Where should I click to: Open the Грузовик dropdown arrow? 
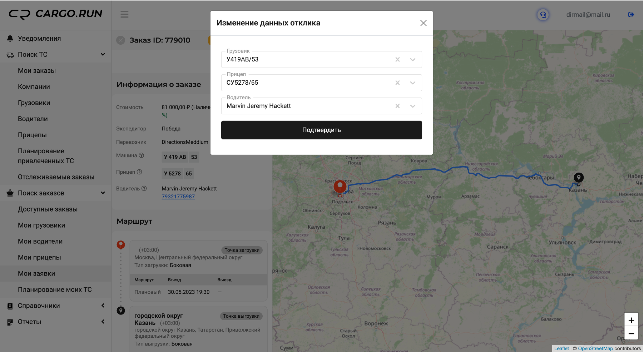point(413,60)
